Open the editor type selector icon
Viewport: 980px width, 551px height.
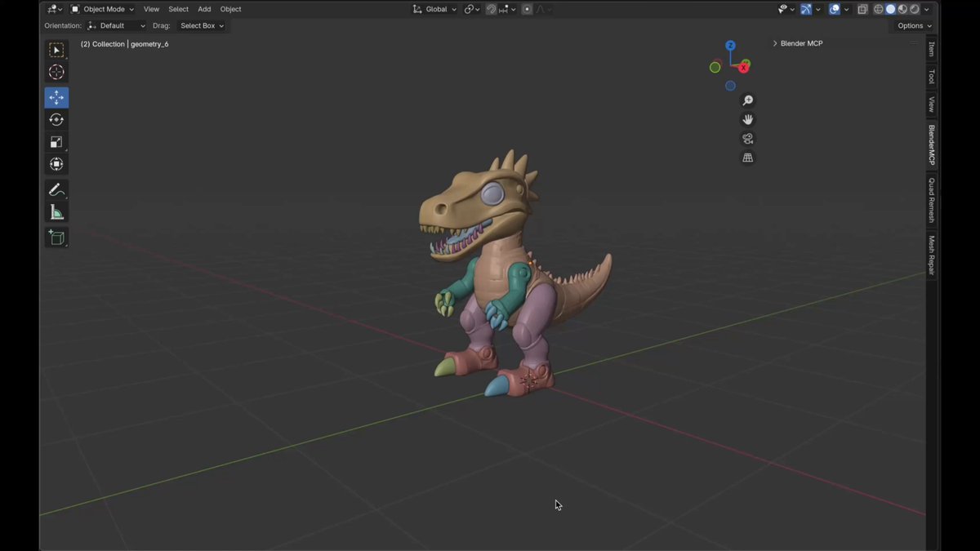coord(56,9)
